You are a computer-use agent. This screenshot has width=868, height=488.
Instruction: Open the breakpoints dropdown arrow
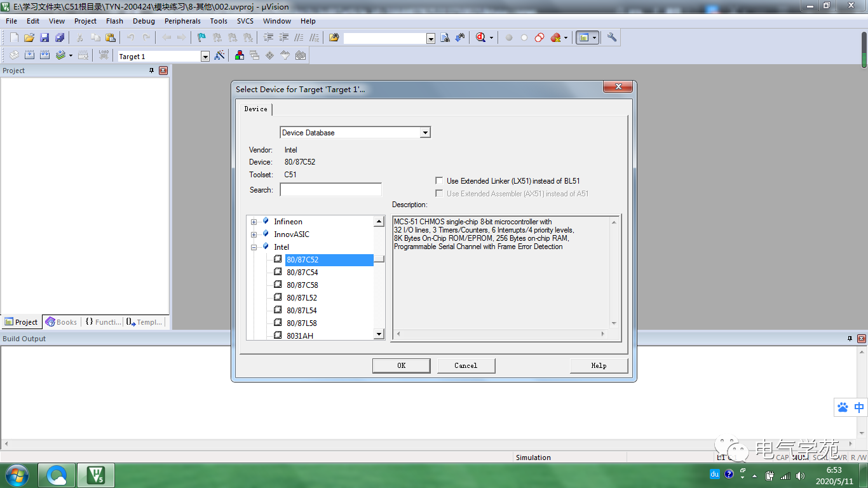(x=566, y=38)
